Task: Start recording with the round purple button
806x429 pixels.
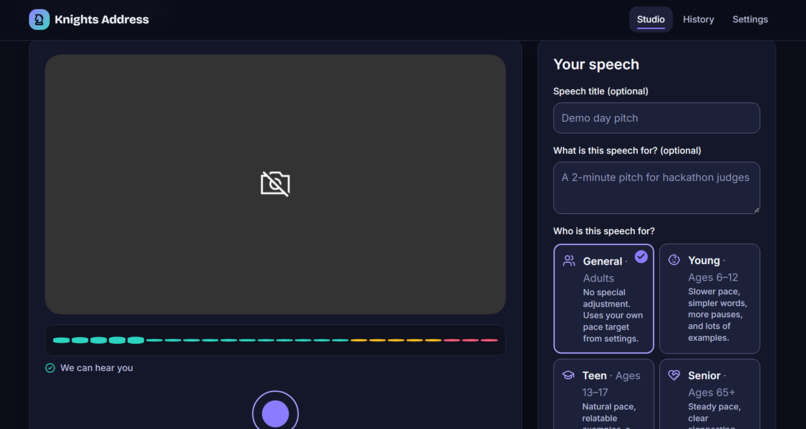Action: [x=275, y=413]
